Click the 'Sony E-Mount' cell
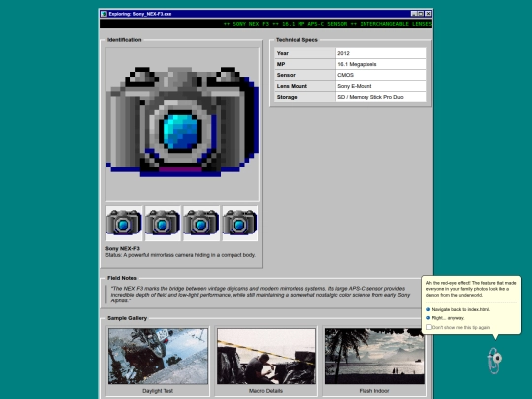532x399 pixels. (380, 86)
